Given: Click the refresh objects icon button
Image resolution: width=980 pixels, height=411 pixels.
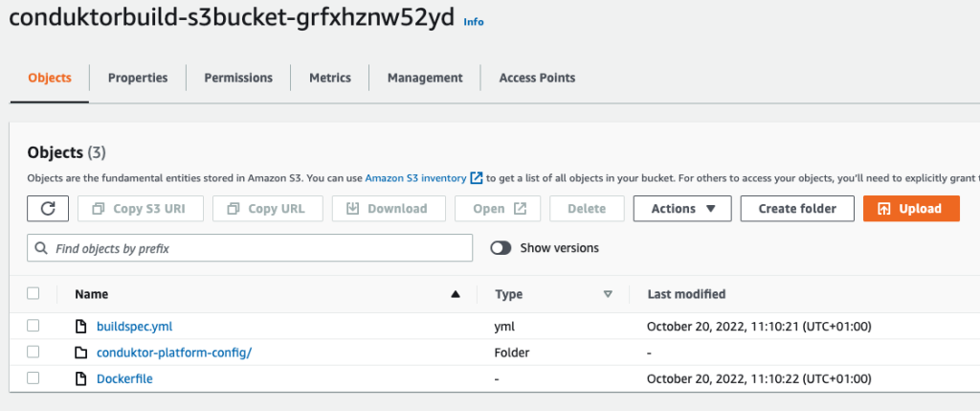Looking at the screenshot, I should click(x=49, y=208).
